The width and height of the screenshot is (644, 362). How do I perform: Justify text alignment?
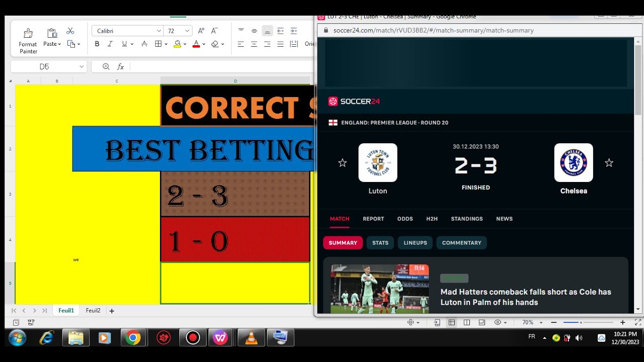[x=280, y=44]
